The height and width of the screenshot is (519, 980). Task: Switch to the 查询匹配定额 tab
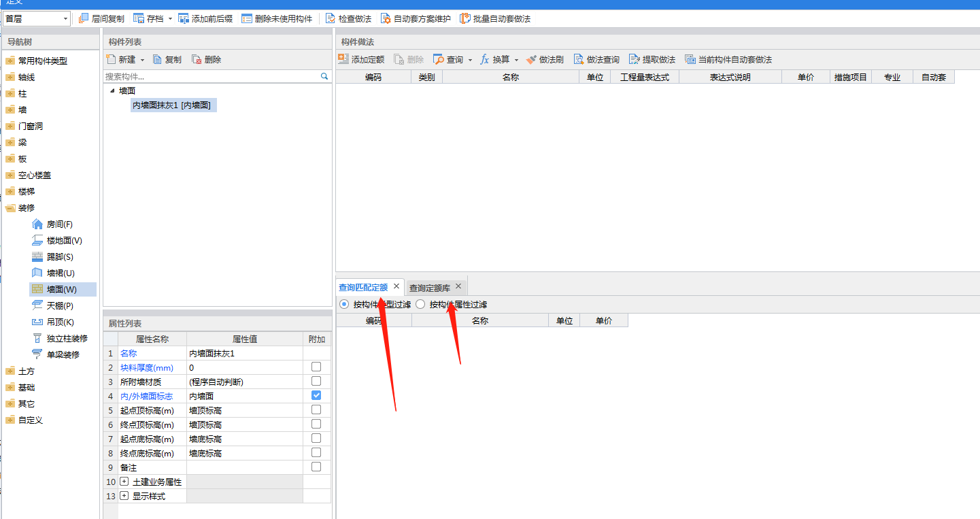click(363, 287)
